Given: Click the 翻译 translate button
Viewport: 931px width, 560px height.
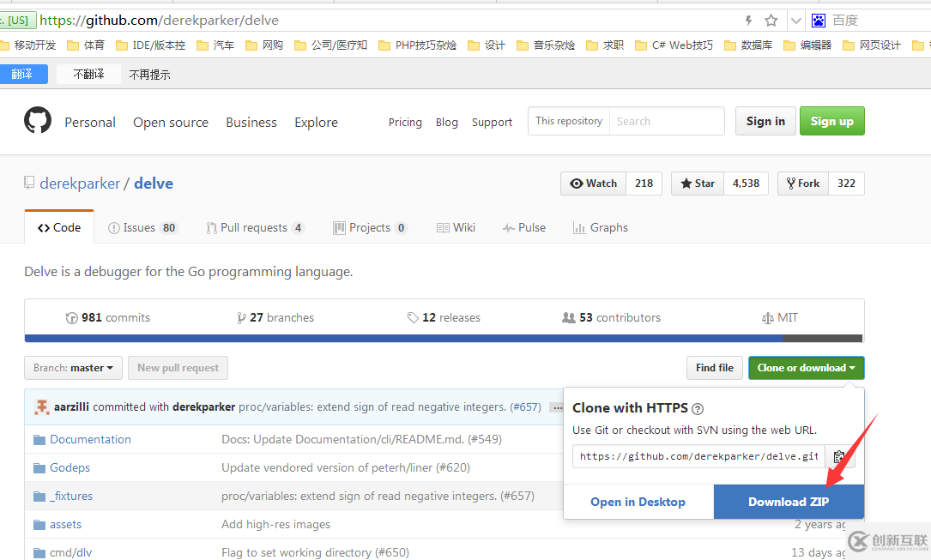Looking at the screenshot, I should [x=22, y=74].
